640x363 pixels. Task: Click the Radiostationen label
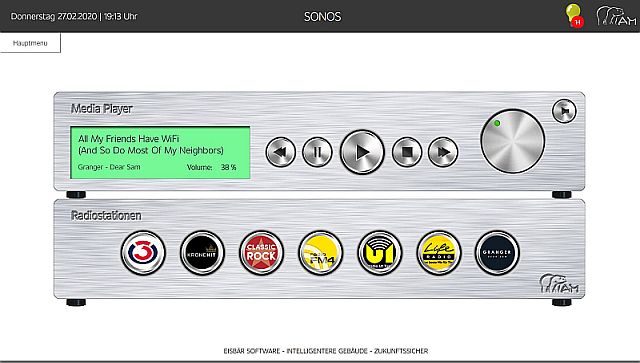(106, 216)
